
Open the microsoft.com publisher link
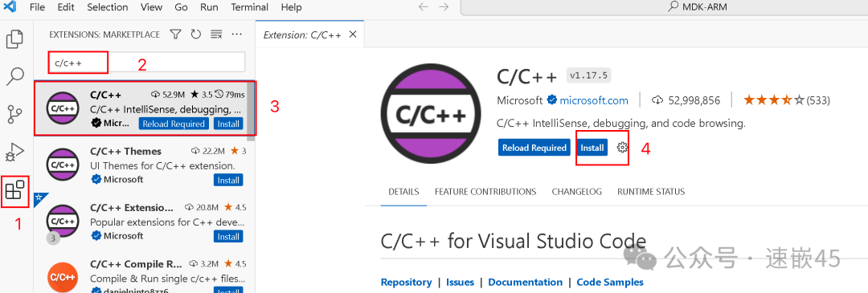click(x=594, y=100)
